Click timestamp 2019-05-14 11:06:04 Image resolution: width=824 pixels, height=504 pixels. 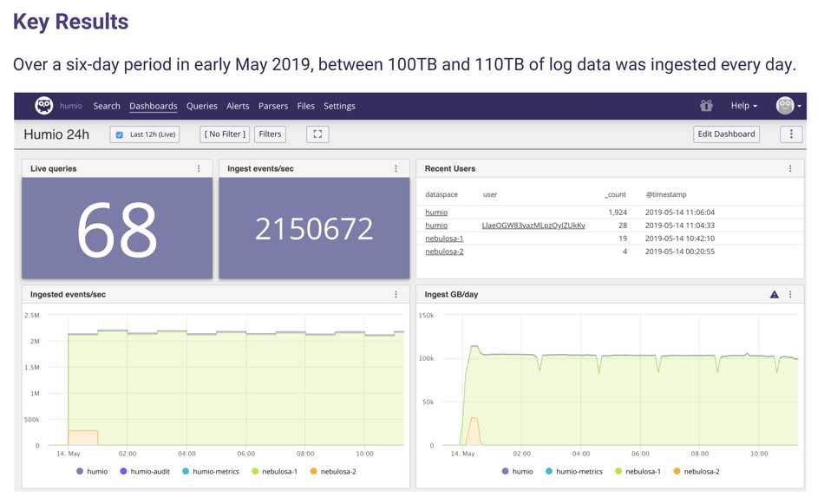tap(680, 213)
